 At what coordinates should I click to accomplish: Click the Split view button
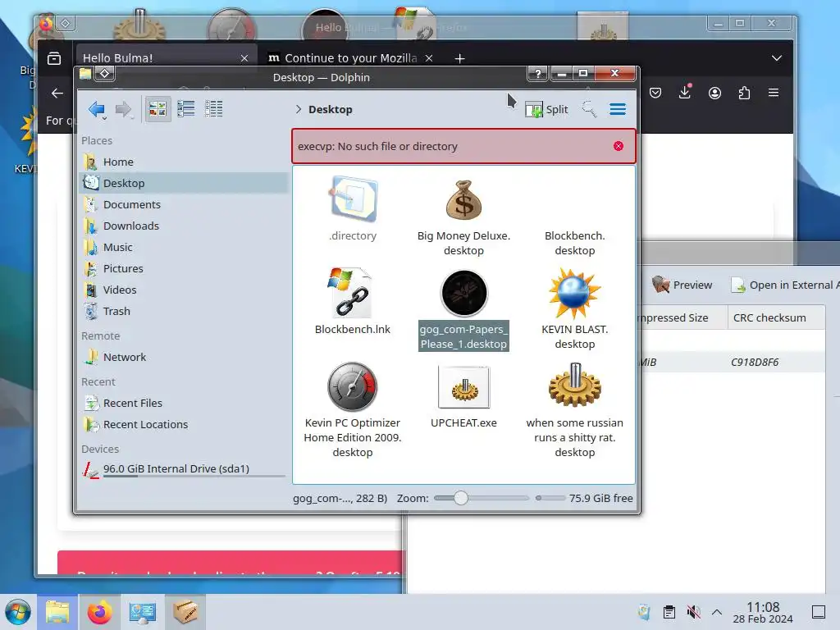547,110
